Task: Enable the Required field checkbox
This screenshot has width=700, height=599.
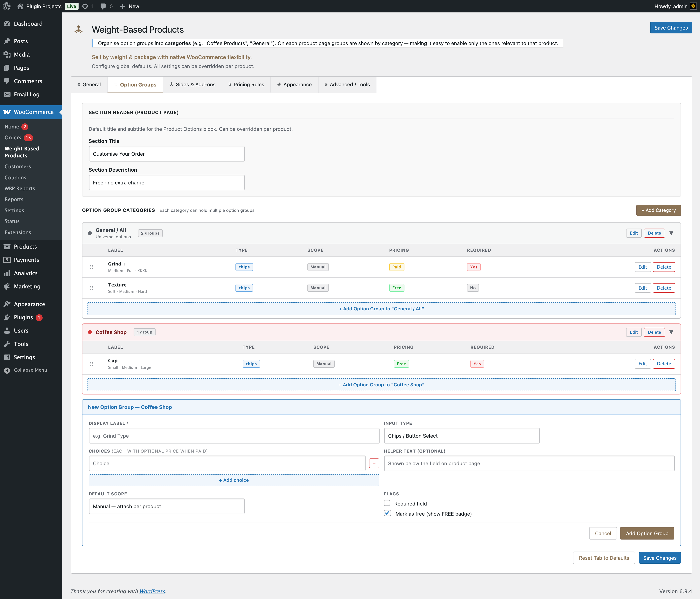Action: [387, 503]
